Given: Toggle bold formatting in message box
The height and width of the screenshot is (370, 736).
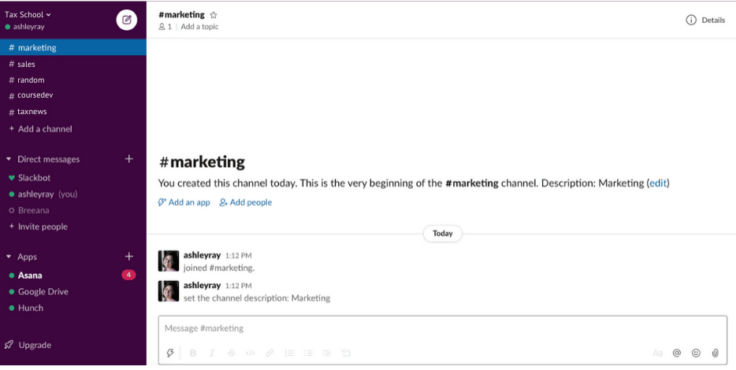Looking at the screenshot, I should tap(193, 353).
